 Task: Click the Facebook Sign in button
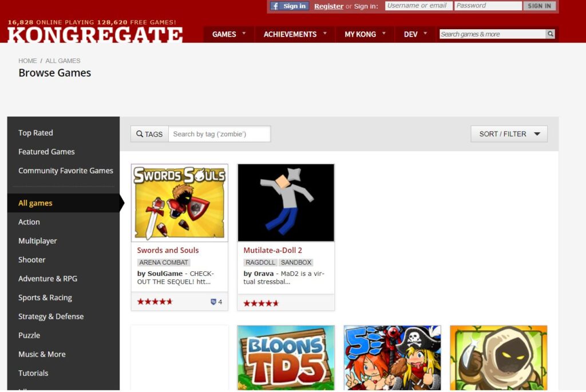point(289,6)
